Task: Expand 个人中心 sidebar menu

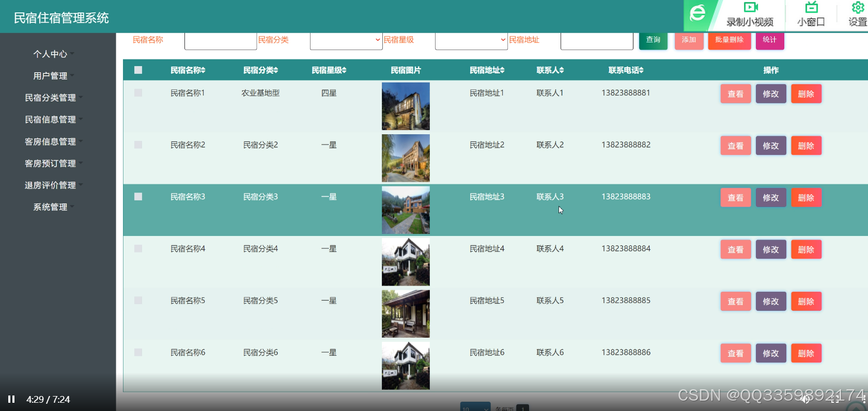Action: click(x=54, y=54)
